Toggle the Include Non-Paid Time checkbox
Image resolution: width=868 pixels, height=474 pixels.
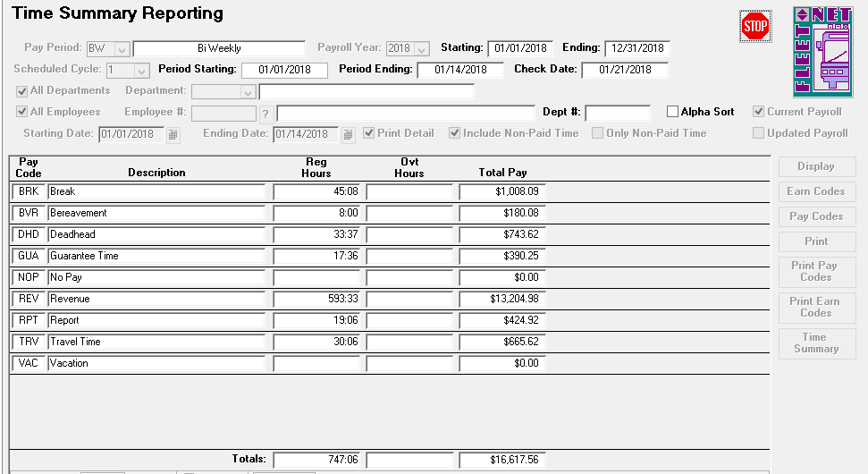tap(455, 133)
